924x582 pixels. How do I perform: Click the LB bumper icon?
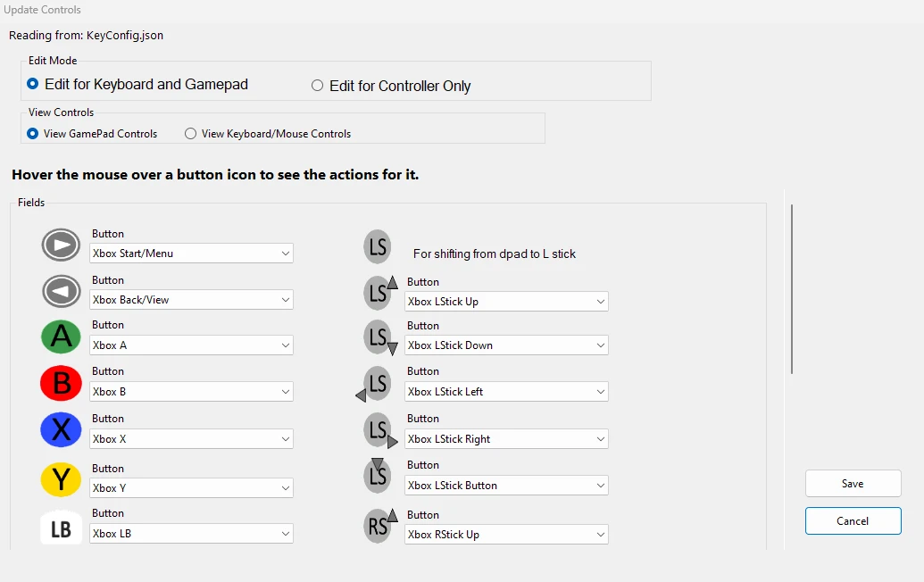pos(61,528)
